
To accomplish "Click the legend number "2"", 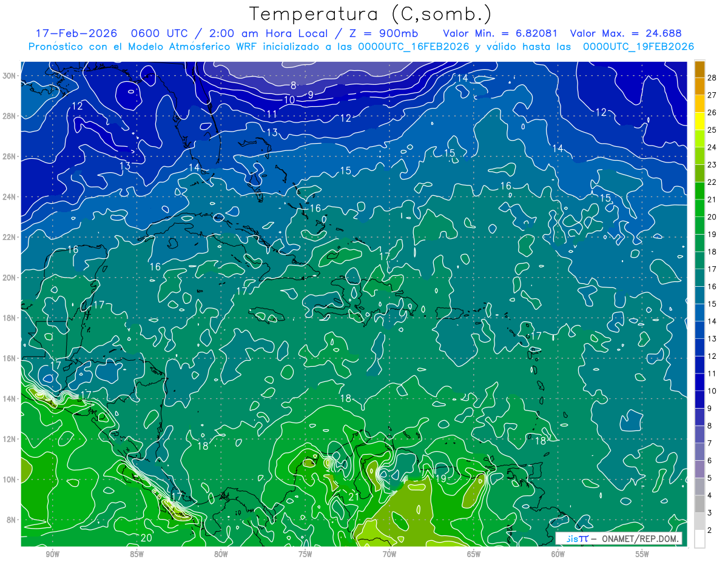I will tap(711, 530).
